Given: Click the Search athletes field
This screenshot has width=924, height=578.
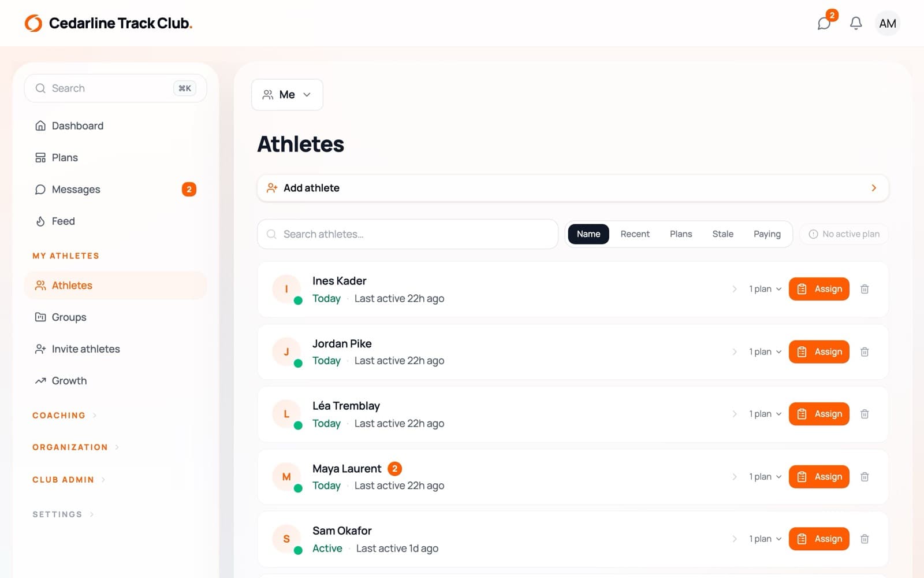Looking at the screenshot, I should point(408,234).
